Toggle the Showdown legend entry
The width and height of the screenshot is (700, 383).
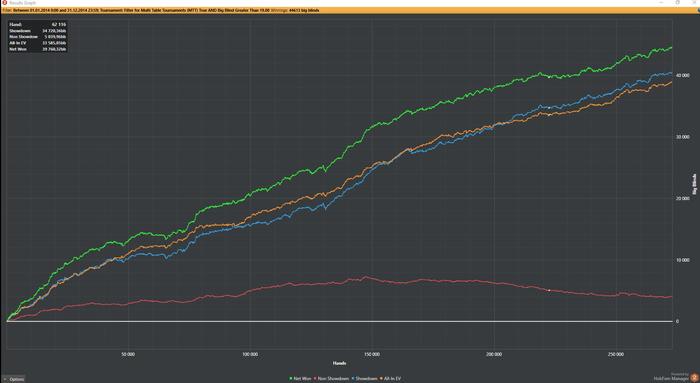(x=364, y=379)
